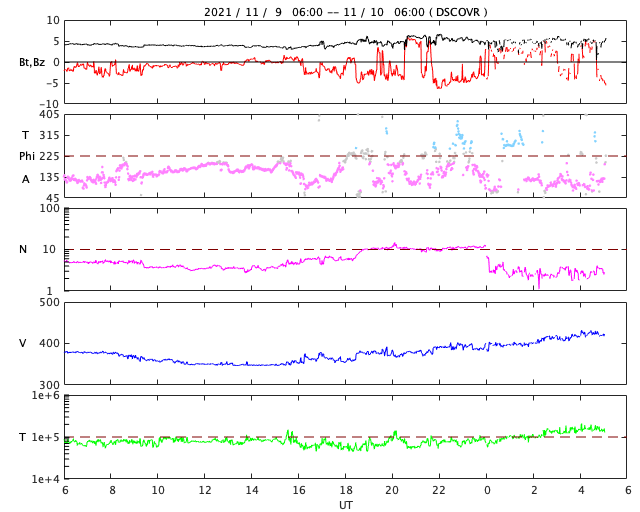640x512 pixels.
Task: Click the 'N' density panel label
Action: click(23, 249)
